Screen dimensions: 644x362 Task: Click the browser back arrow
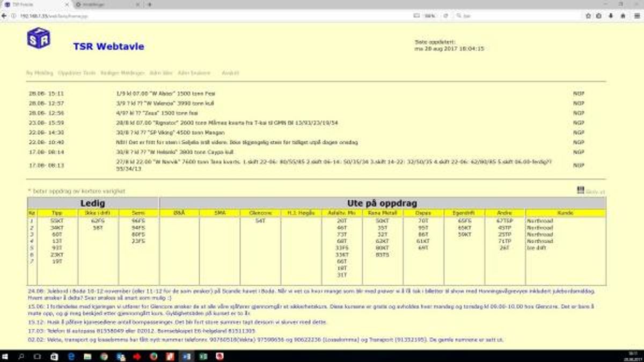point(5,16)
